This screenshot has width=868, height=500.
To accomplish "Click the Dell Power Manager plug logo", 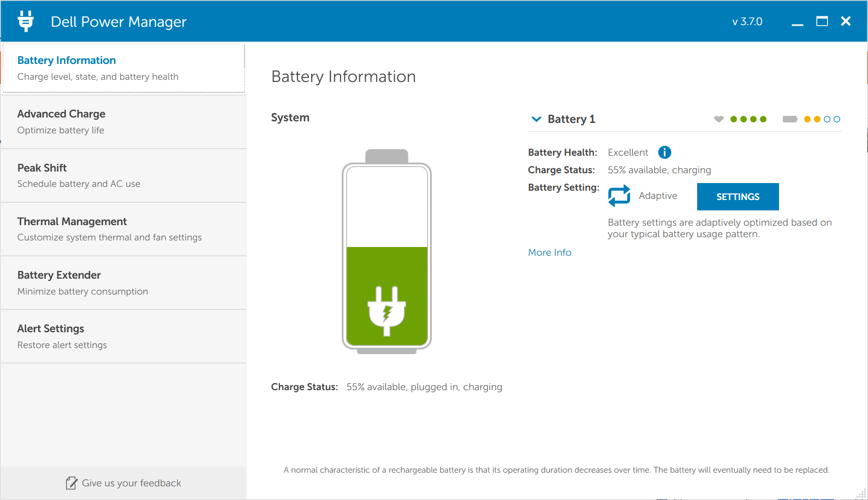I will click(26, 21).
